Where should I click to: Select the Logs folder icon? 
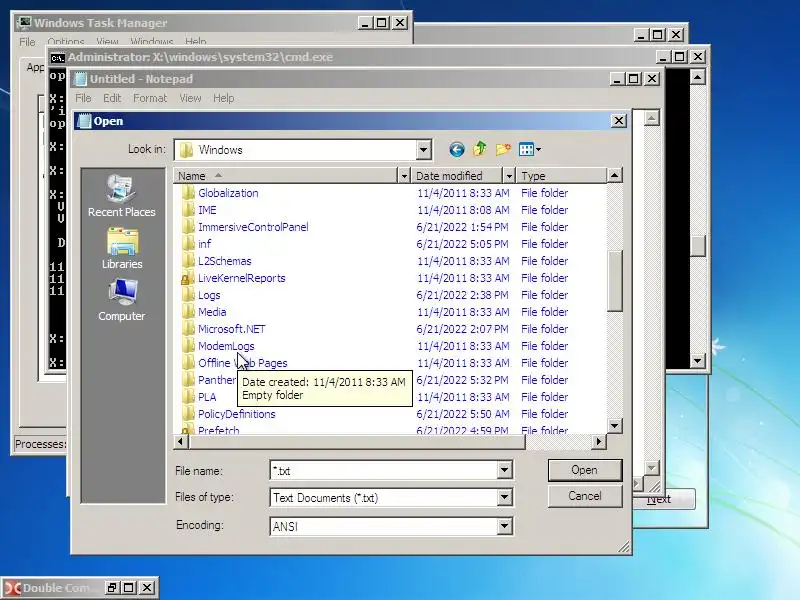tap(188, 295)
